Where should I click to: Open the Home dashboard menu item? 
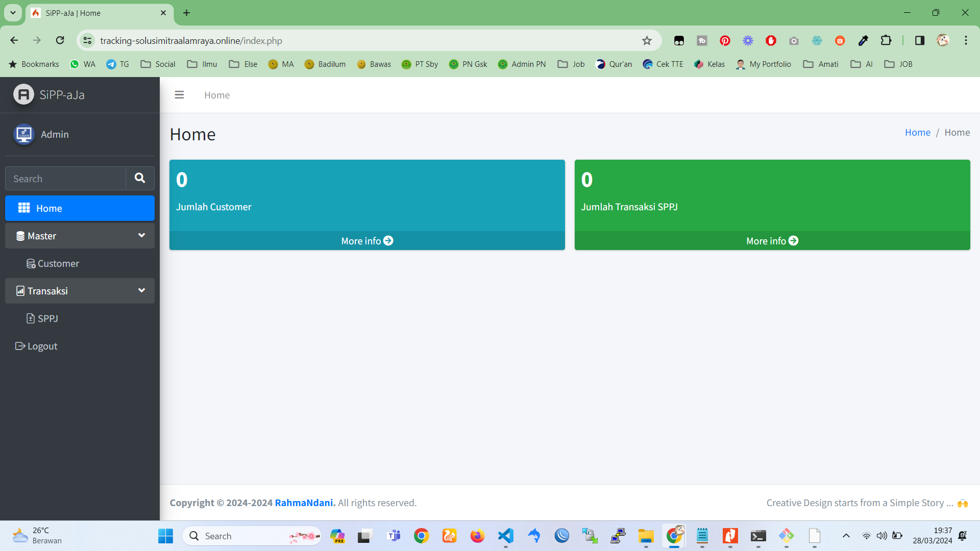pos(80,208)
